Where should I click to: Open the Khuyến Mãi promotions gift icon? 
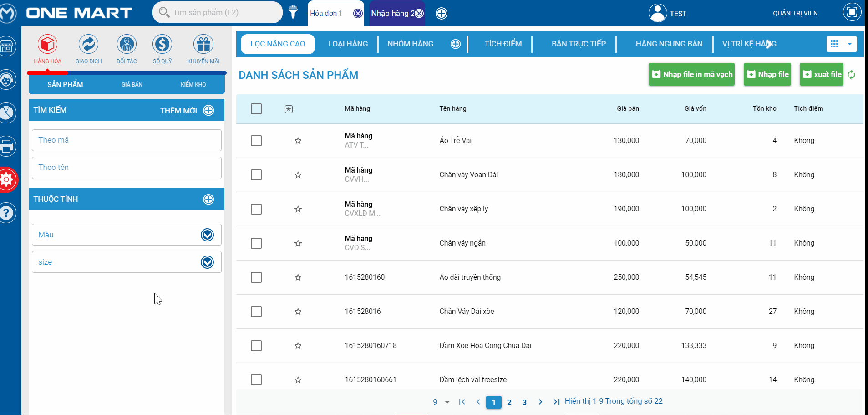203,45
